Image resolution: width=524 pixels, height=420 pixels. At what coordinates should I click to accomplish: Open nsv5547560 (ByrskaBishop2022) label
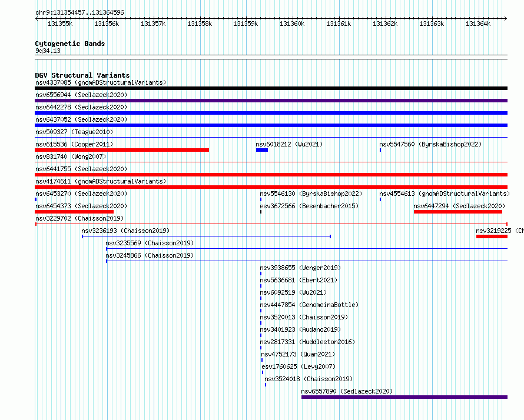[x=430, y=144]
